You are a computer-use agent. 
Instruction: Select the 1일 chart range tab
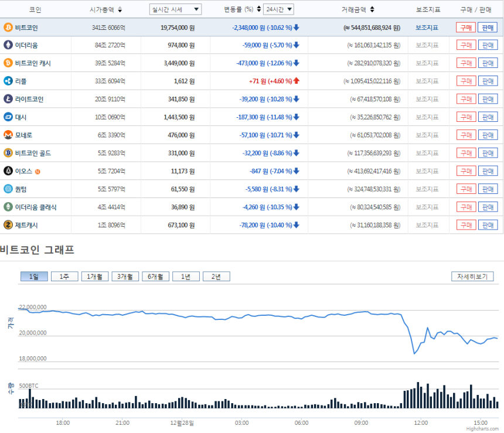click(x=34, y=277)
